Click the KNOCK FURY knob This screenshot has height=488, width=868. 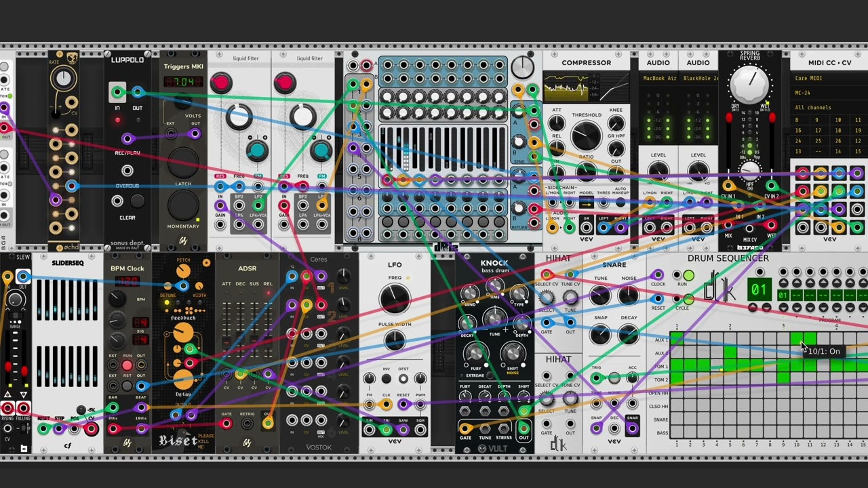pyautogui.click(x=475, y=352)
